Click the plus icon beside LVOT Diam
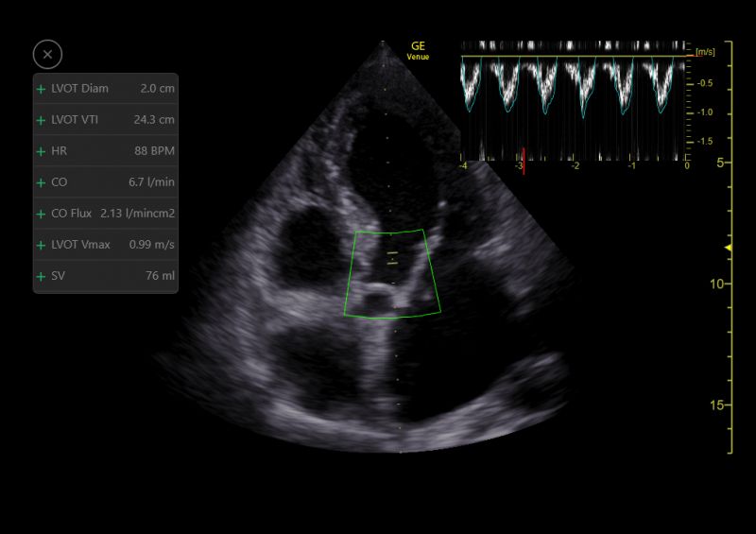The height and width of the screenshot is (534, 756). 41,89
